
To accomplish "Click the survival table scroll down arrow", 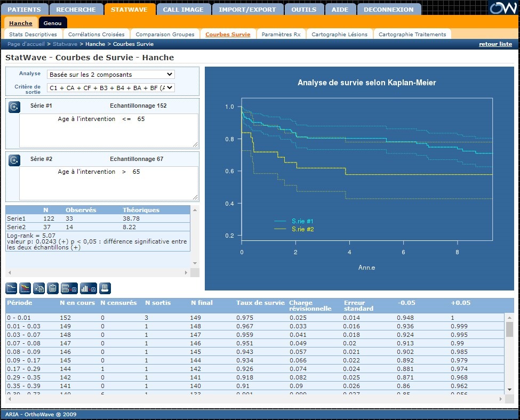I will (509, 390).
